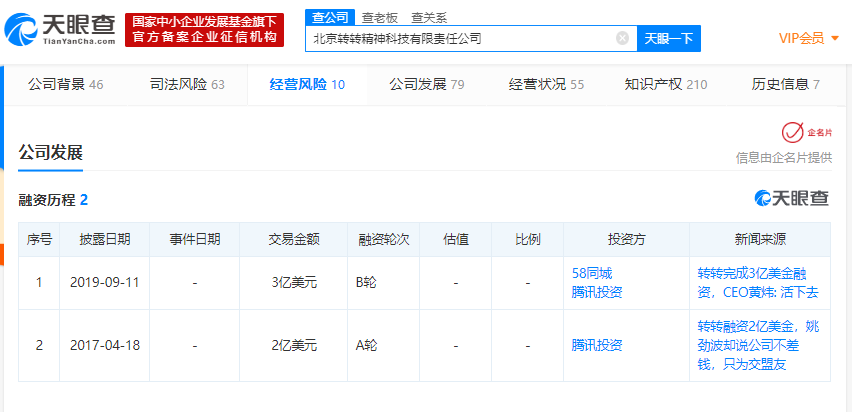Screen dimensions: 852x412
Task: Open the 公司背景 tab
Action: click(x=65, y=84)
